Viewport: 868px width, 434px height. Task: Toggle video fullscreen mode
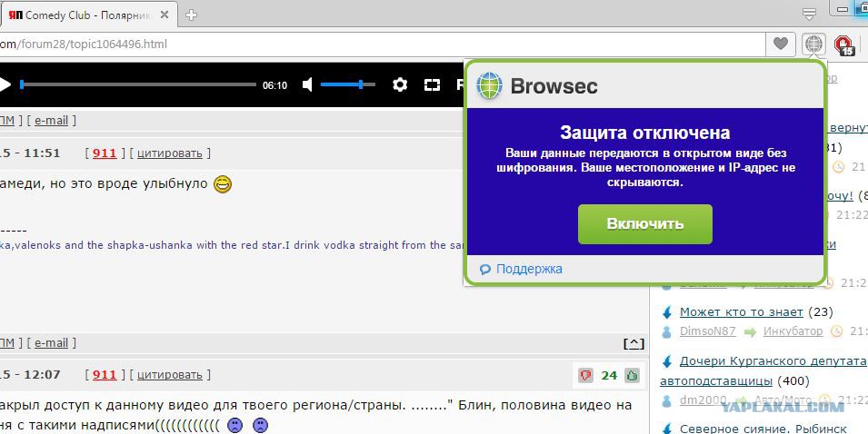pos(432,84)
